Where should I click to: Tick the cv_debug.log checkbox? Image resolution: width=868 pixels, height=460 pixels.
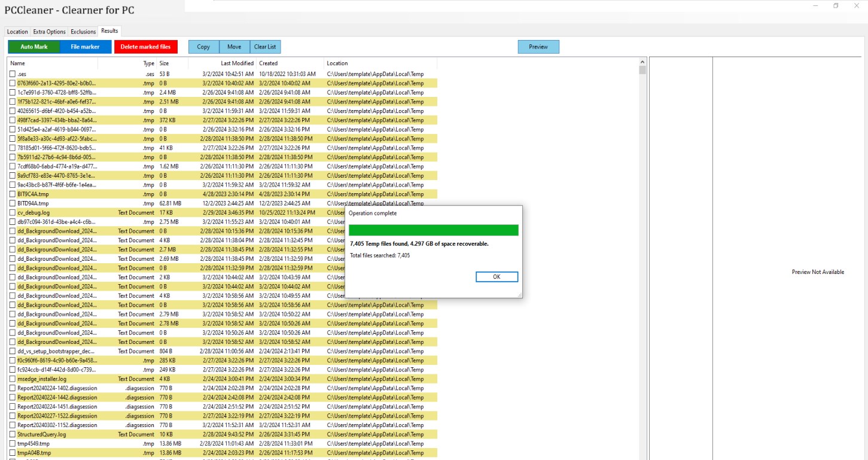(x=12, y=213)
